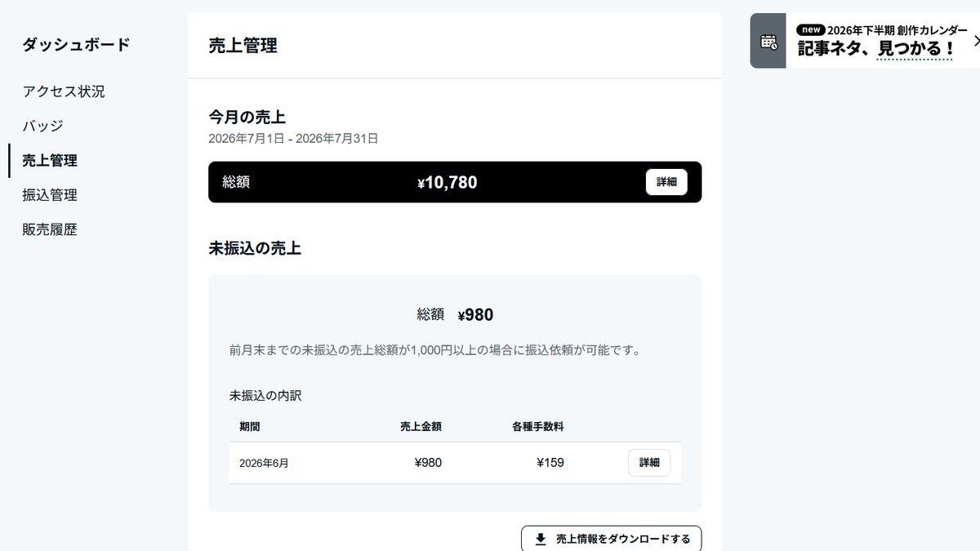Viewport: 980px width, 551px height.
Task: Click the 2026年6月 period cell
Action: (x=264, y=463)
